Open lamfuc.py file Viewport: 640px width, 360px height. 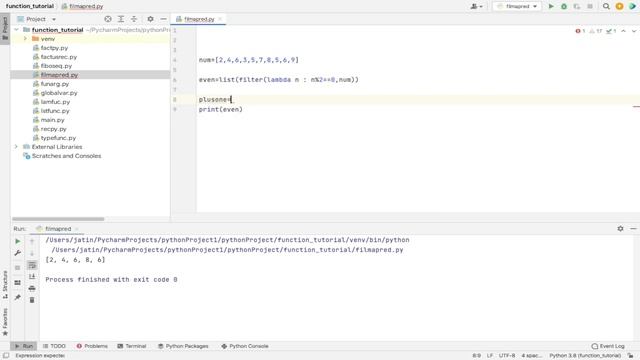pyautogui.click(x=55, y=102)
